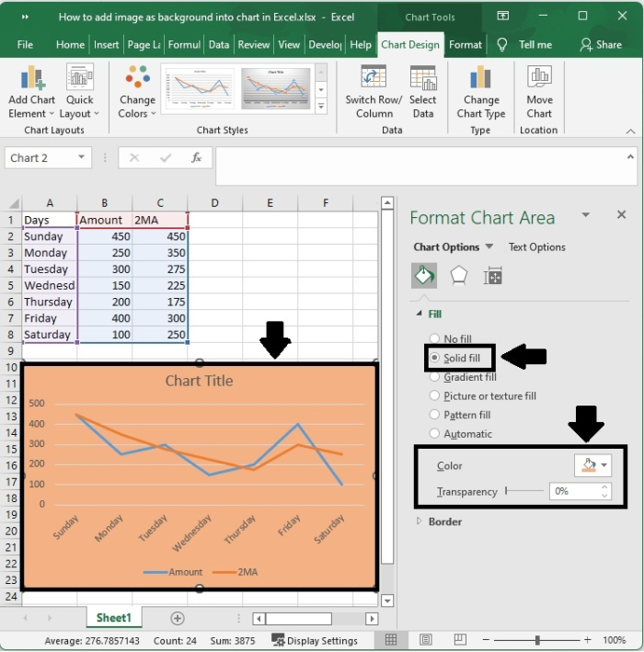
Task: Switch to Page Break Preview in status bar
Action: coord(460,639)
